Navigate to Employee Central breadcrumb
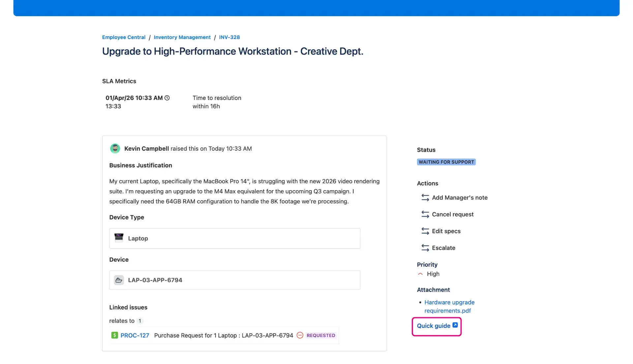 123,37
